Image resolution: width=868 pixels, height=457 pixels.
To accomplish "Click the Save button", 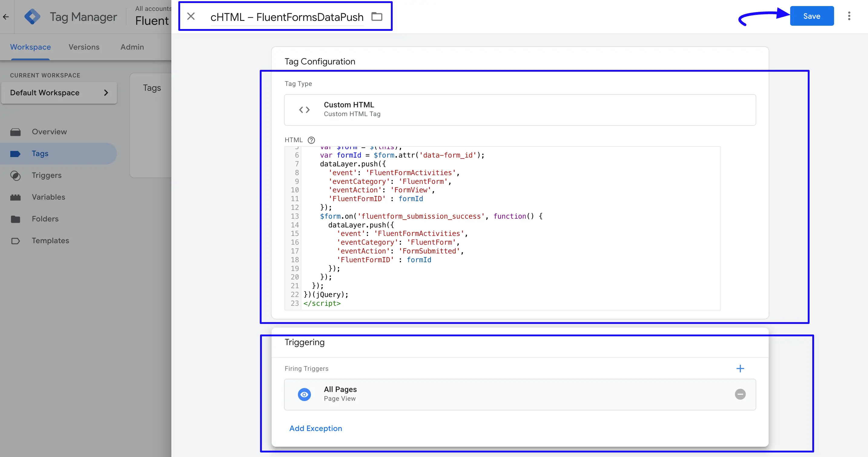I will click(x=811, y=16).
